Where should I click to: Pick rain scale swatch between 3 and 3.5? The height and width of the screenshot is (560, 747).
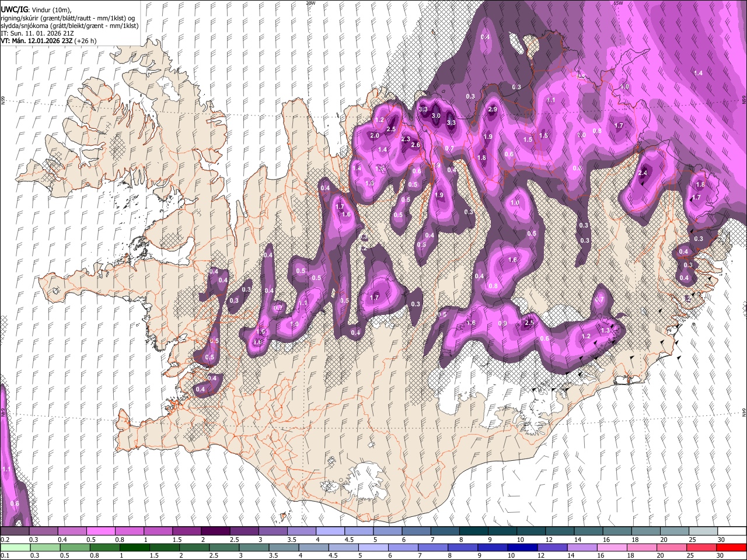253,548
